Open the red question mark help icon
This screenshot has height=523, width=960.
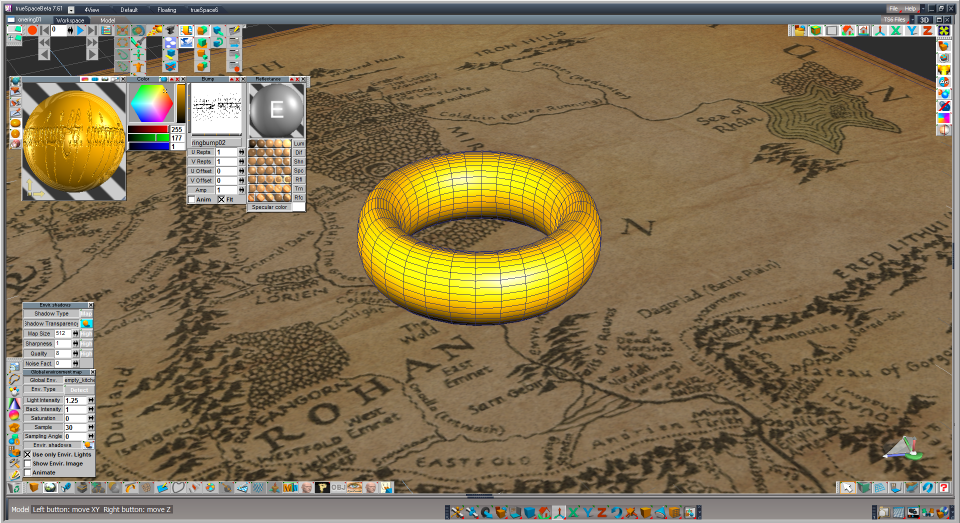(x=943, y=487)
